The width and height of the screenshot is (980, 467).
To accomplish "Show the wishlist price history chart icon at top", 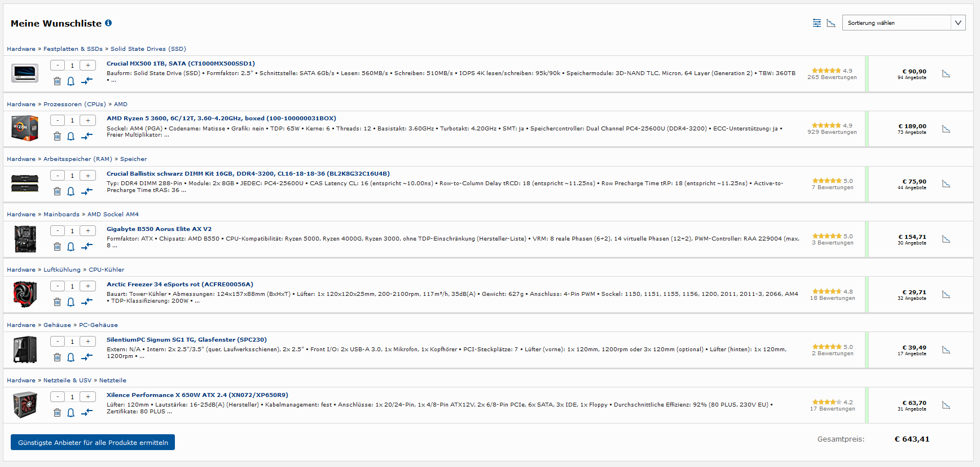I will point(831,23).
